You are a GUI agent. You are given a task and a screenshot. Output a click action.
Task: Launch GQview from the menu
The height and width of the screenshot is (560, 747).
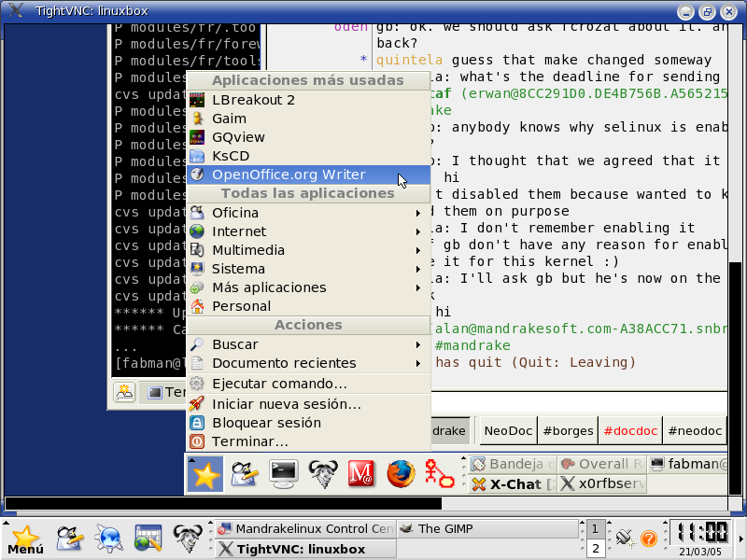tap(308, 137)
